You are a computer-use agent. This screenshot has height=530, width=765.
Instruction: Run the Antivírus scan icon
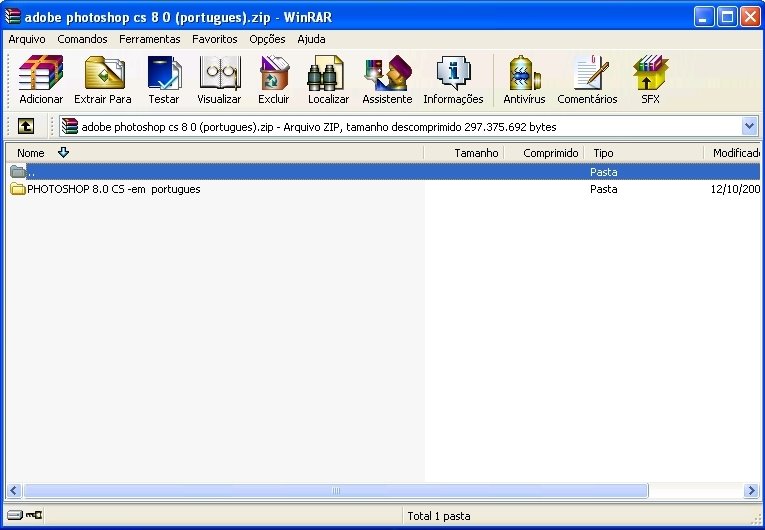[x=524, y=73]
